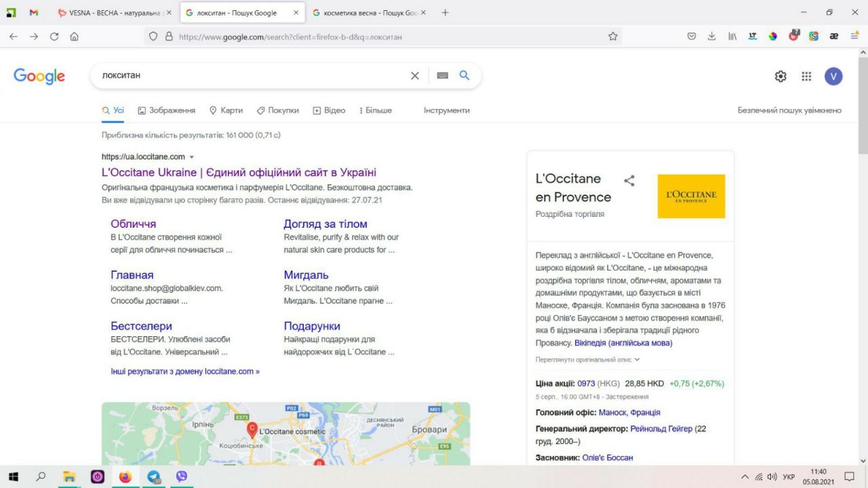Run the search with the magnifier icon

pyautogui.click(x=465, y=76)
